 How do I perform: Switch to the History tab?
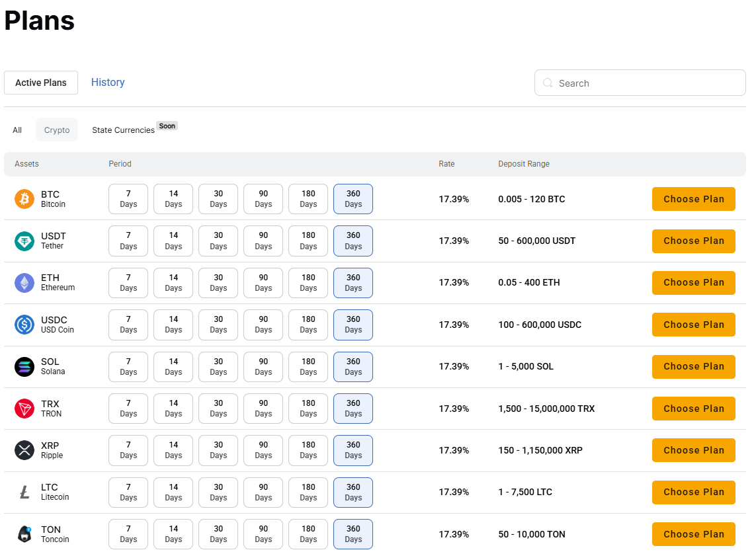click(108, 82)
